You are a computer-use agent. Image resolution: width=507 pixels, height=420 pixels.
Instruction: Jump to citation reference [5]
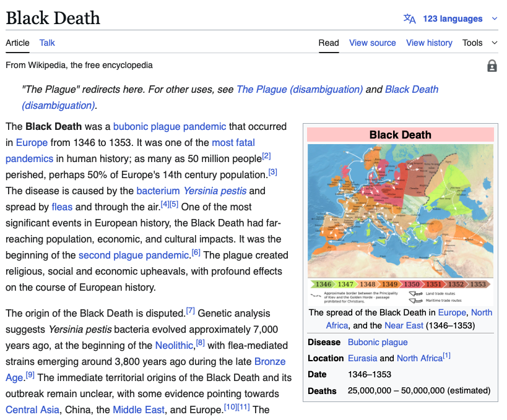coord(174,204)
